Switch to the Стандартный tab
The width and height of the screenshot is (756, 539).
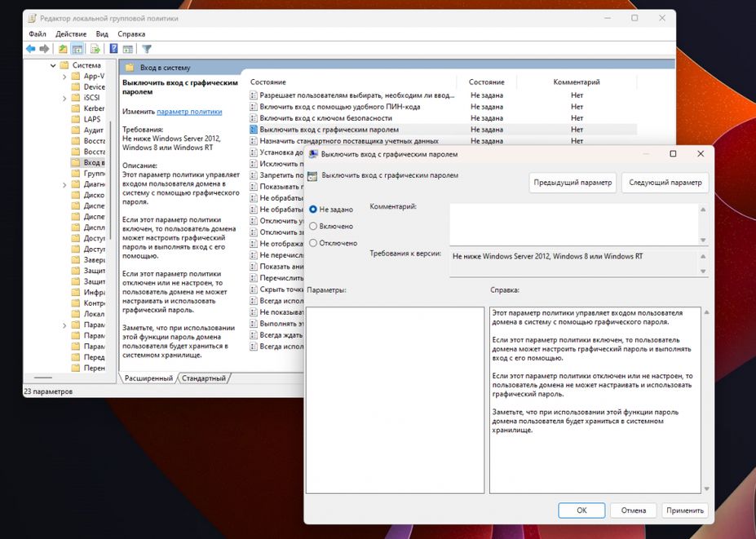204,378
